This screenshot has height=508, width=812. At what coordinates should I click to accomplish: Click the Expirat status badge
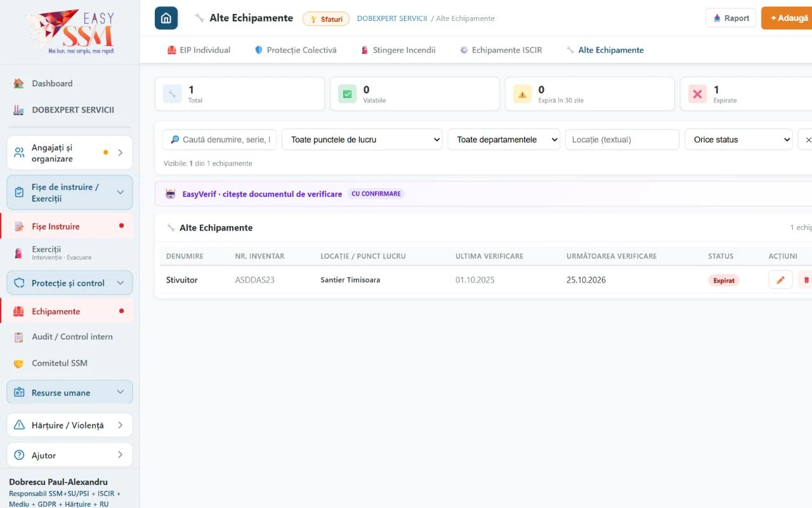pos(724,280)
